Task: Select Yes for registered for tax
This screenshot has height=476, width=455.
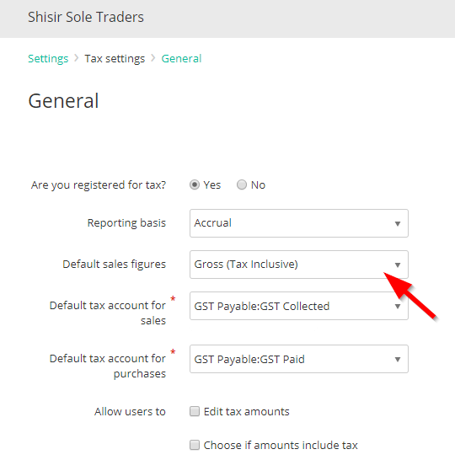Action: tap(195, 185)
